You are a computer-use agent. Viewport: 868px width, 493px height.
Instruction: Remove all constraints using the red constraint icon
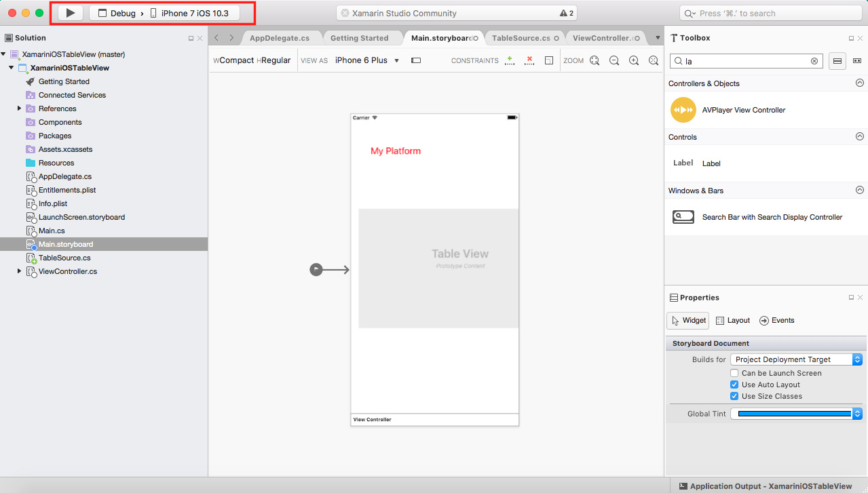pos(529,60)
